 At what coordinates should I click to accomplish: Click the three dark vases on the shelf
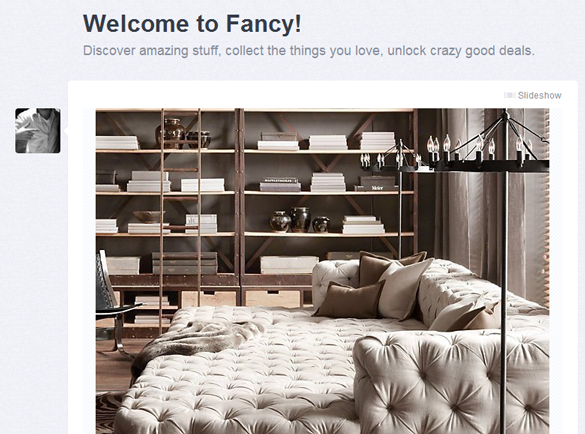click(x=300, y=220)
